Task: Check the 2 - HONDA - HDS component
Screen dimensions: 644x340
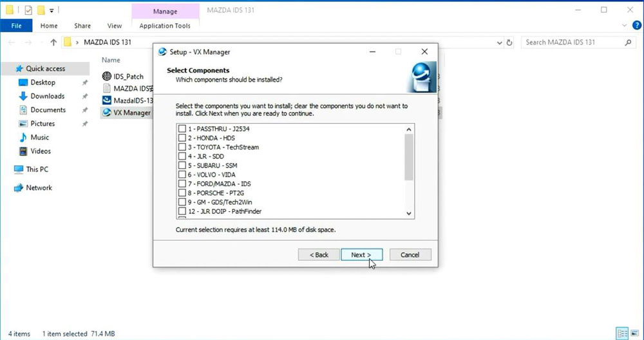Action: 182,138
